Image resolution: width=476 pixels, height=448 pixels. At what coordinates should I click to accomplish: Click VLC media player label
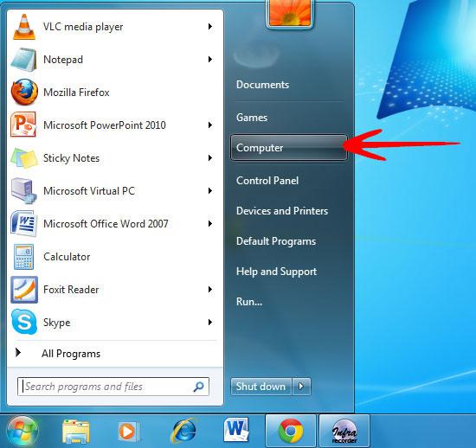[x=83, y=27]
